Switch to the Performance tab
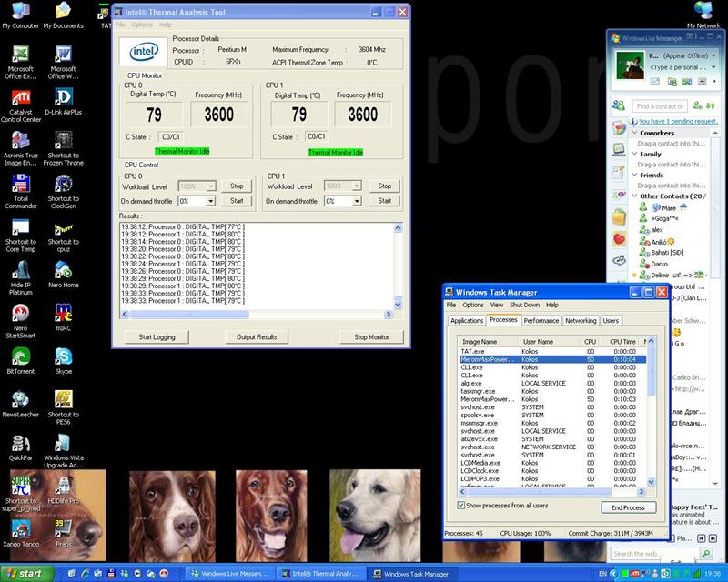Screen dimensions: 728x582 541,320
